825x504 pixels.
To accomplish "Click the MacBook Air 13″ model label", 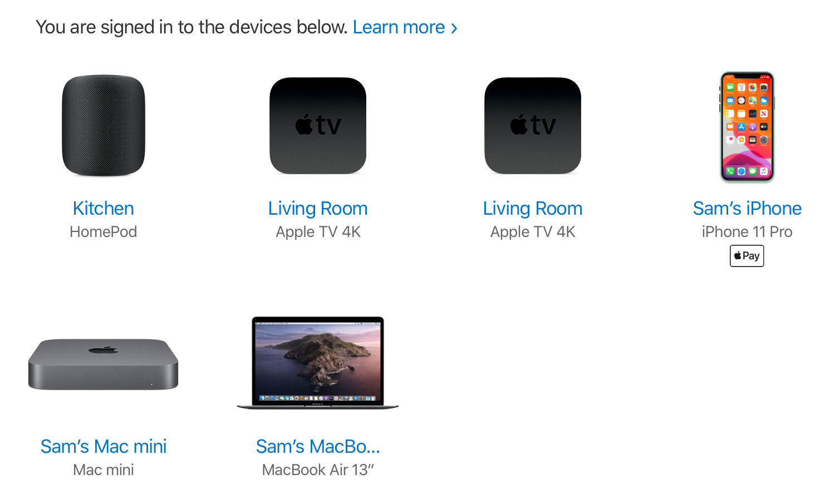I will tap(318, 470).
